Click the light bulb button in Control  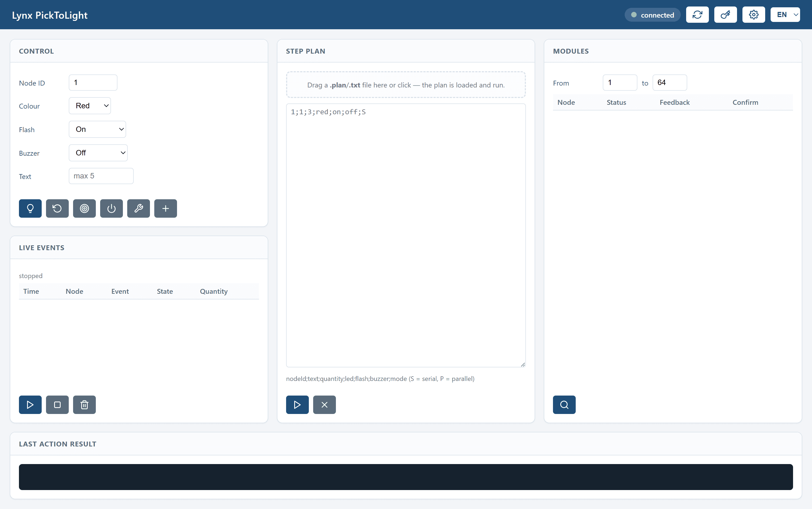30,208
